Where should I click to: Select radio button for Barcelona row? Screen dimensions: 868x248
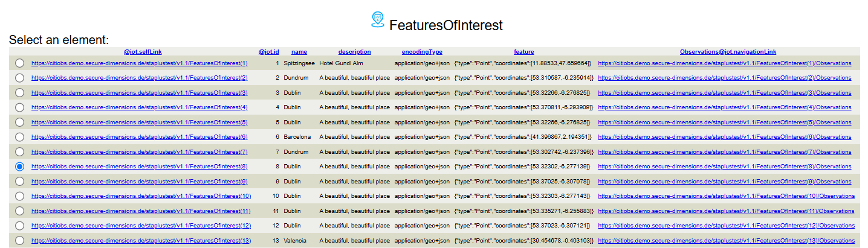tap(20, 136)
